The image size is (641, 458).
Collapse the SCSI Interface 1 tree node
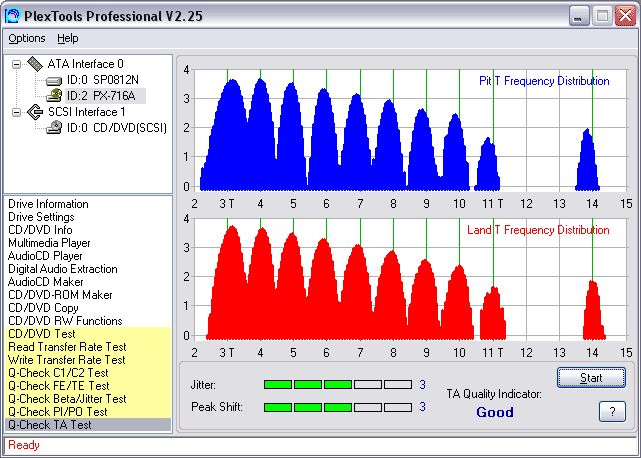(x=16, y=112)
